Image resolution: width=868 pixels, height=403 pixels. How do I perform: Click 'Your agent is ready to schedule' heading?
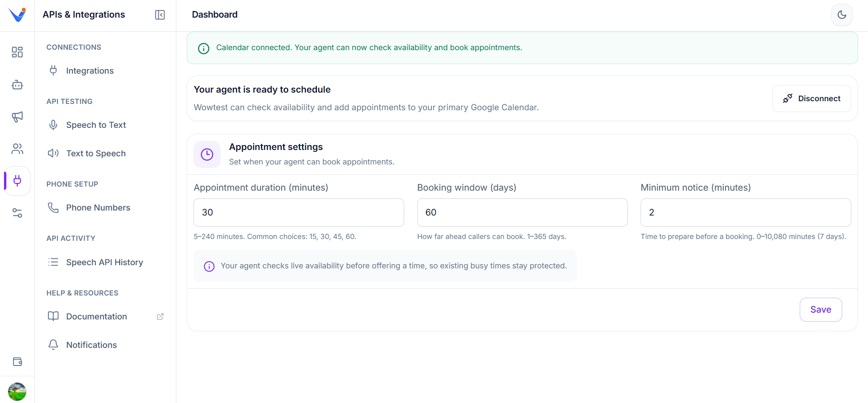point(262,89)
